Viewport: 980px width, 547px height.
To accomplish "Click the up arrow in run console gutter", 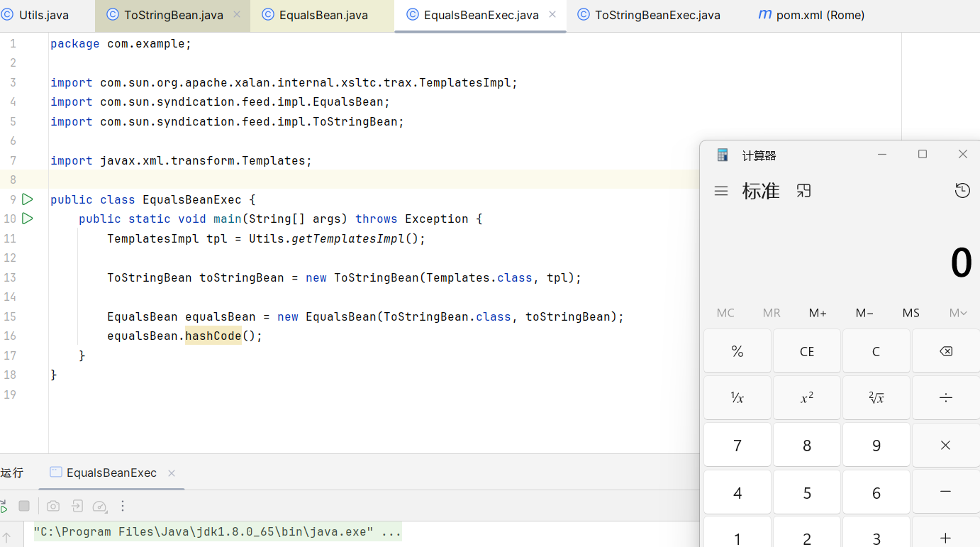I will 7,537.
